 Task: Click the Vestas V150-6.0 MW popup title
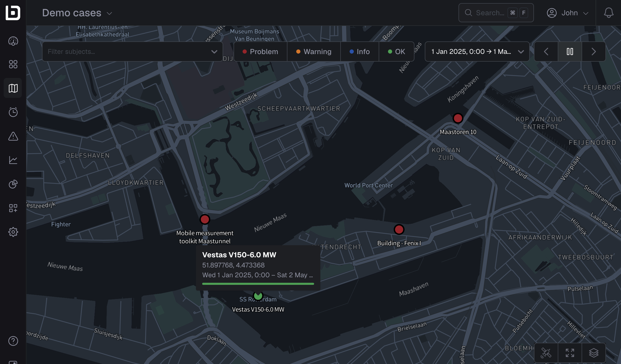click(x=239, y=255)
